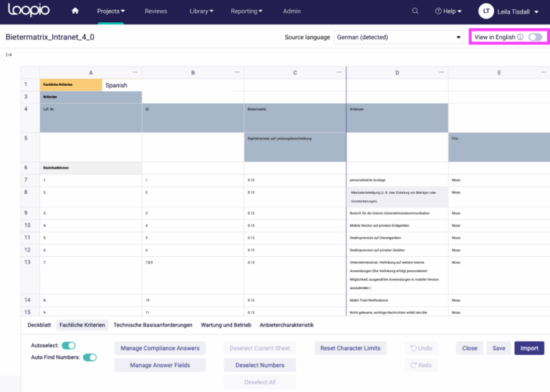Screen dimensions: 550x392
Task: Click the LT user avatar
Action: pyautogui.click(x=486, y=11)
